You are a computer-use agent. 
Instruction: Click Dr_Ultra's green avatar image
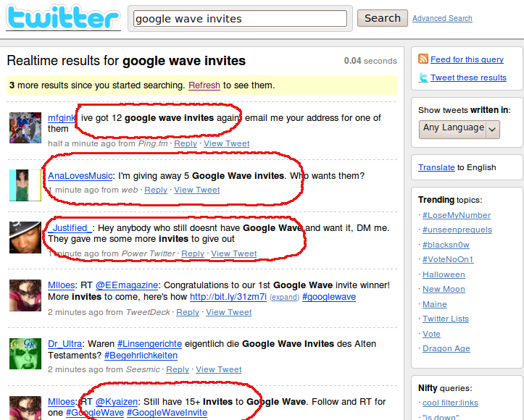(x=25, y=353)
